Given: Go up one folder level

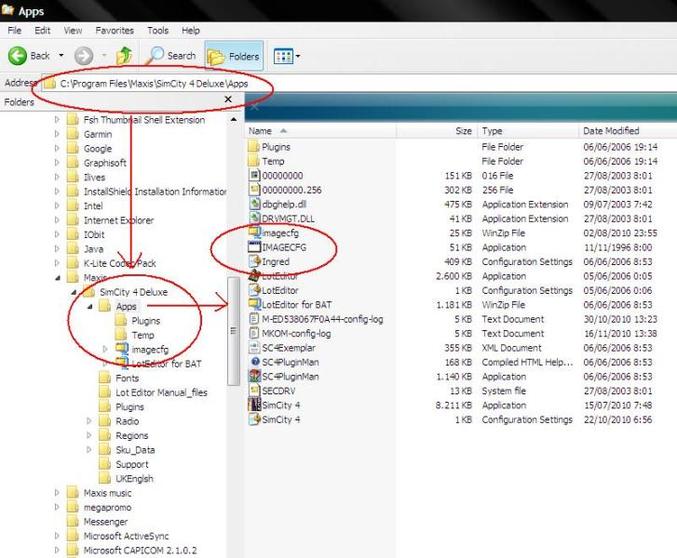Looking at the screenshot, I should (125, 56).
